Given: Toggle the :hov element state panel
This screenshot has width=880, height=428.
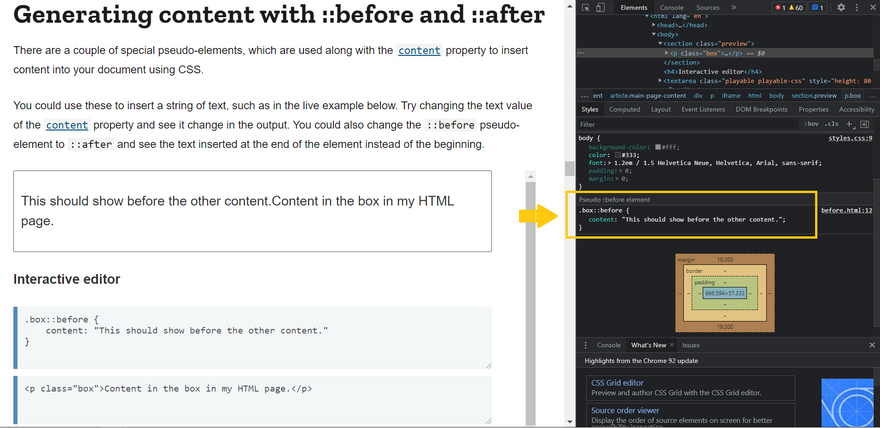Looking at the screenshot, I should point(811,124).
